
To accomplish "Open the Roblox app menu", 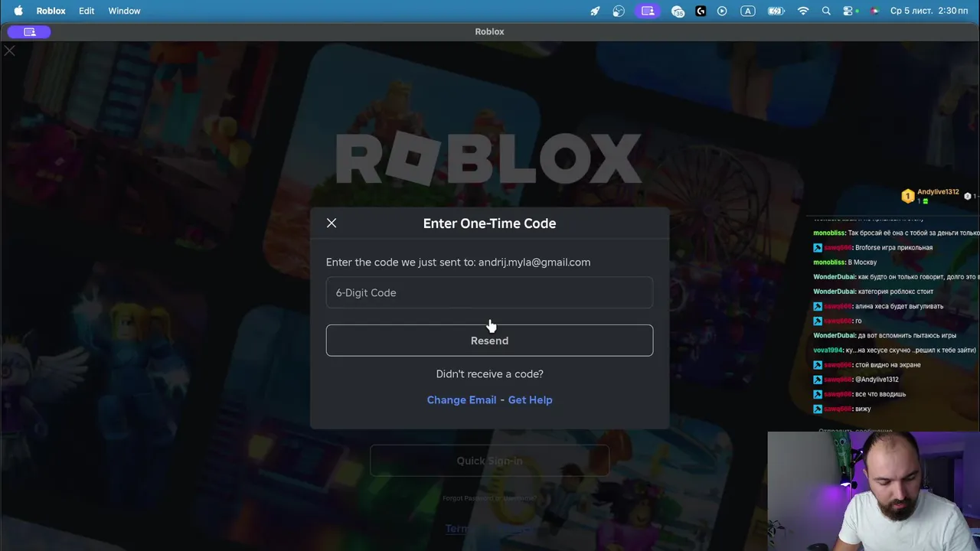I will pyautogui.click(x=51, y=11).
